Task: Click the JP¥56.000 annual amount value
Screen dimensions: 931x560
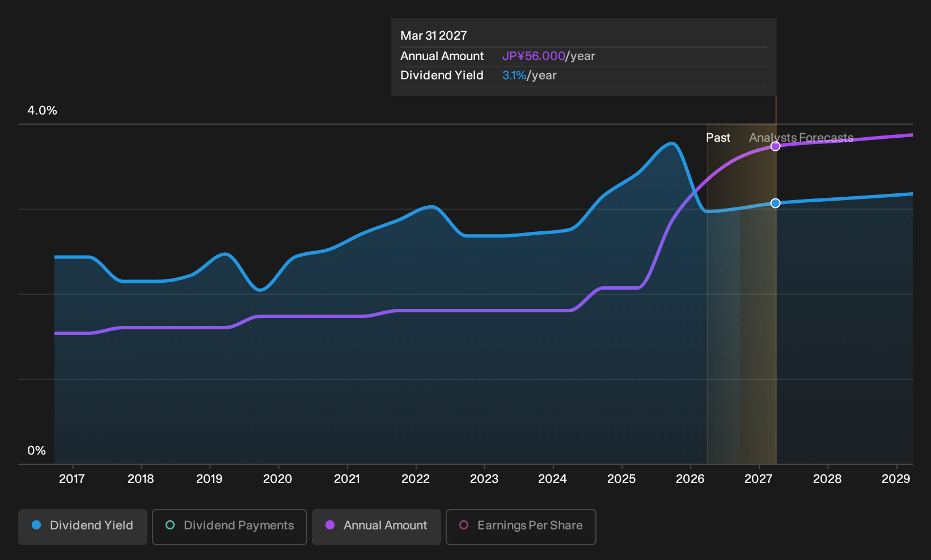Action: click(x=534, y=56)
